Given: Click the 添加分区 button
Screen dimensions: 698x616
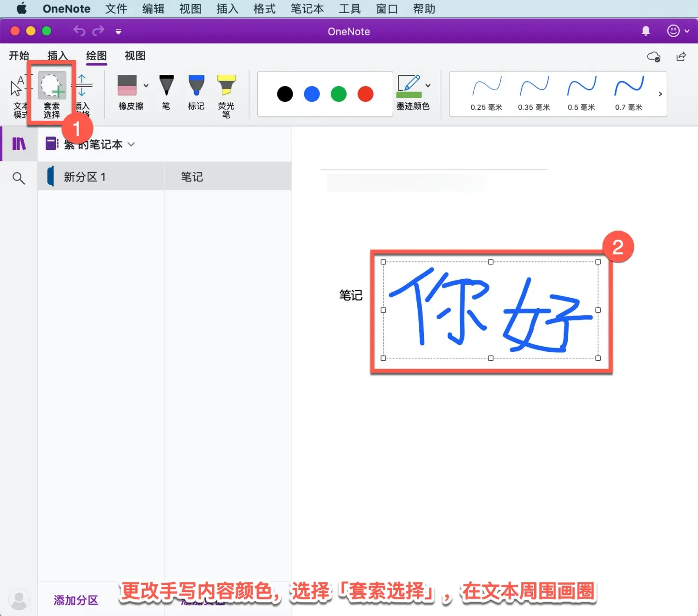Looking at the screenshot, I should pos(76,600).
